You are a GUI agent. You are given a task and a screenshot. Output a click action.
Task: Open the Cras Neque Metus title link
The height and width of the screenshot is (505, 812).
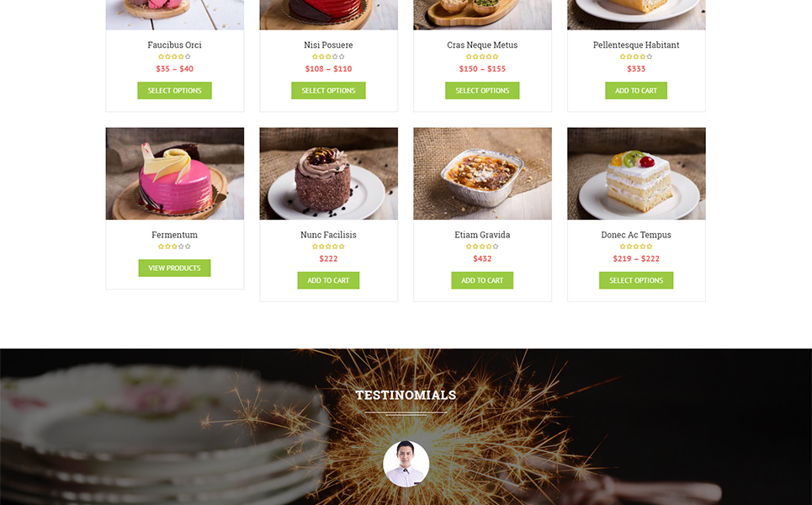(x=482, y=45)
